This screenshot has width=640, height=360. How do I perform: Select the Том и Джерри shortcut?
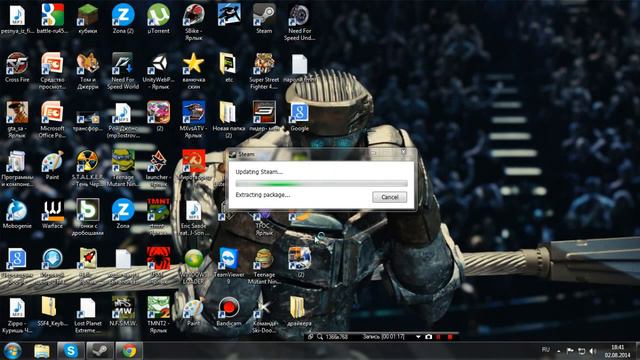(88, 71)
